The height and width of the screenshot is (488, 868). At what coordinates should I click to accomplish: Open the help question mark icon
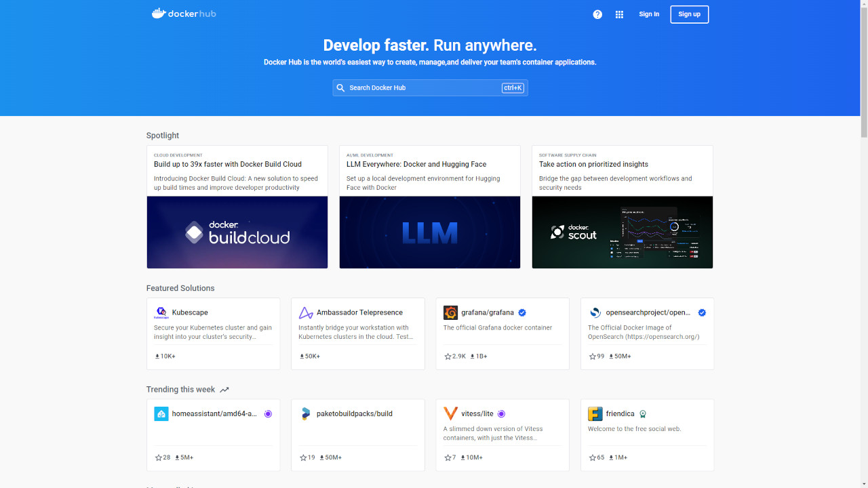[597, 14]
